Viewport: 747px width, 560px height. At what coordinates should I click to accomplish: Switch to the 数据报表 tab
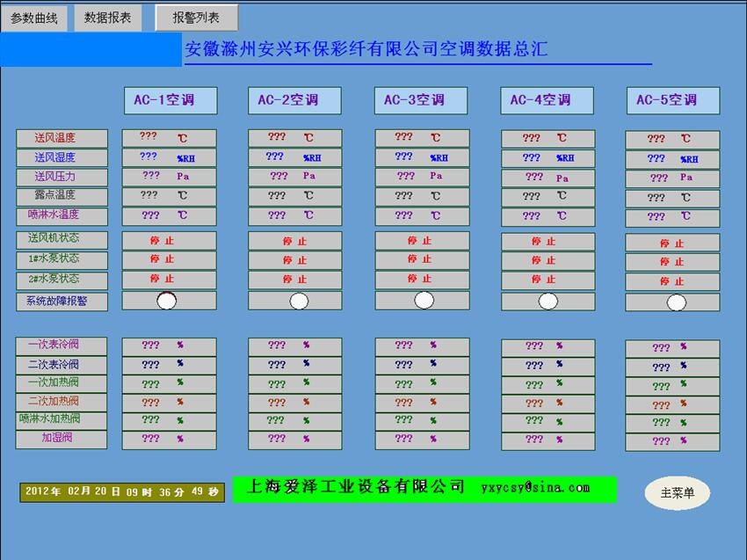[x=107, y=18]
